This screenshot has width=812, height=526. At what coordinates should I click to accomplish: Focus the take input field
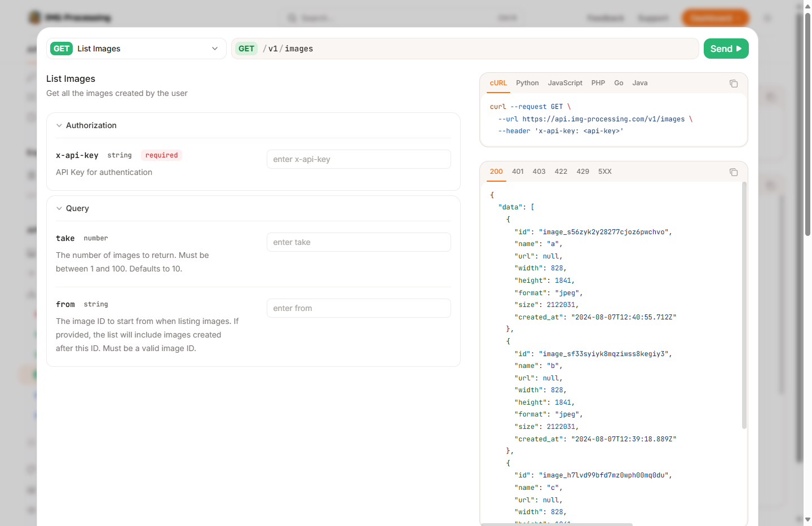coord(359,242)
